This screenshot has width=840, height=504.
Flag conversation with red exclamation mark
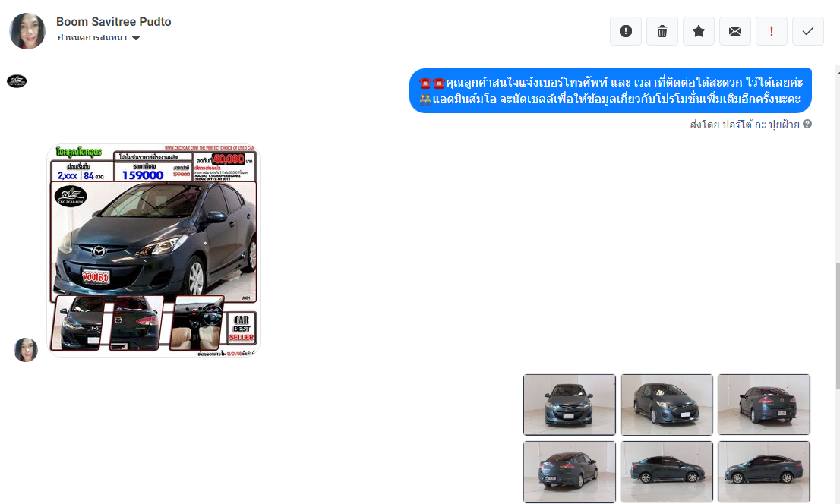click(x=772, y=31)
